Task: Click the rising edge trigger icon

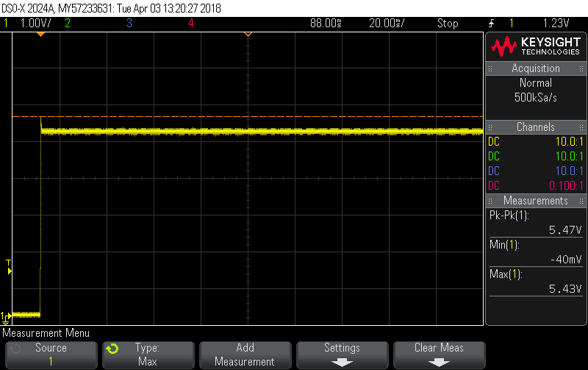Action: [x=491, y=24]
